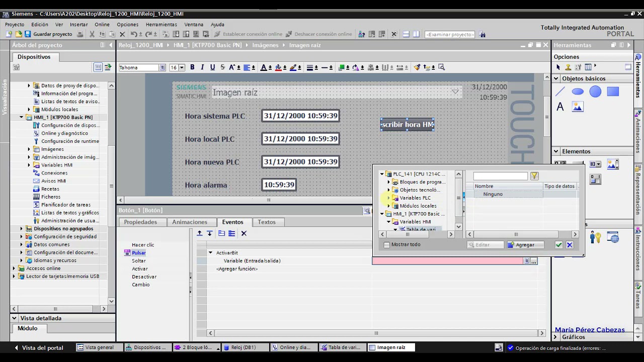Select the Line basic object
This screenshot has width=644, height=362.
[x=560, y=92]
